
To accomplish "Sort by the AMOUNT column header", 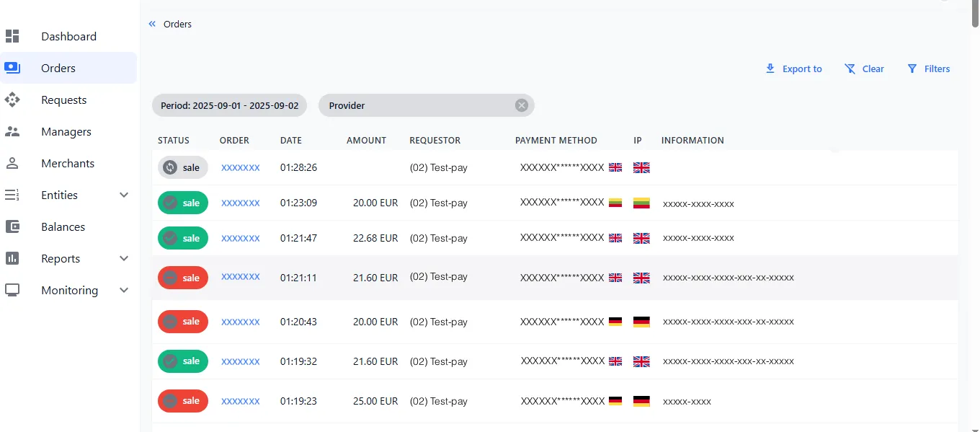I will (x=366, y=141).
